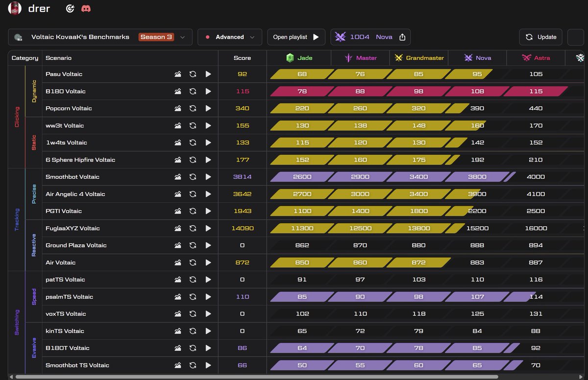This screenshot has height=380, width=588.
Task: Open the Advanced difficulty dropdown
Action: (230, 37)
